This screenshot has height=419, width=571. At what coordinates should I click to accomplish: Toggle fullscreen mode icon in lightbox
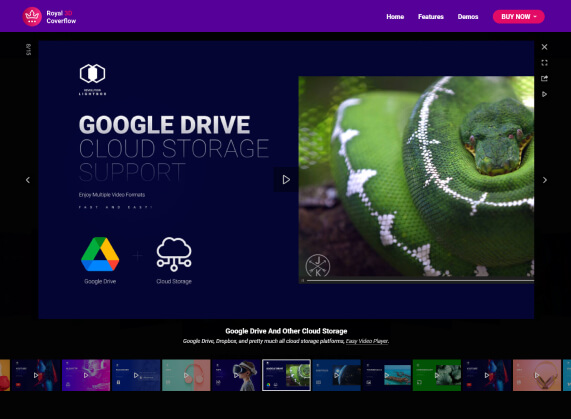pyautogui.click(x=544, y=63)
